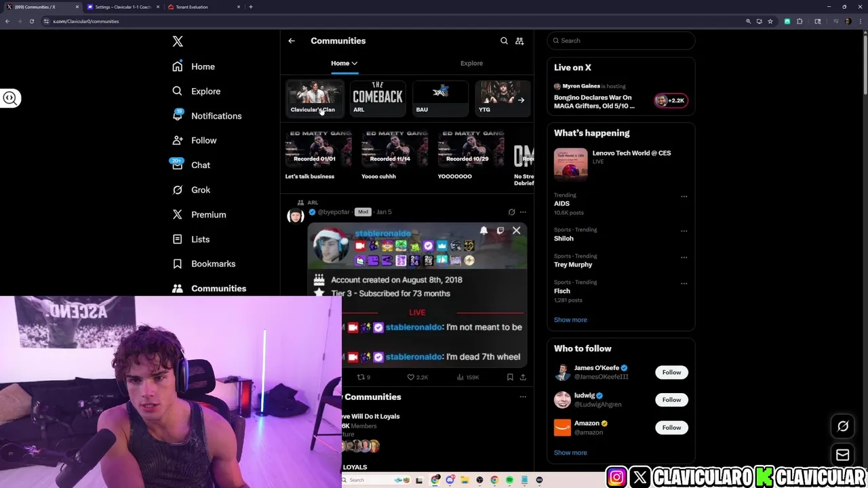Go to Home in the left sidebar
This screenshot has width=868, height=488.
(194, 66)
